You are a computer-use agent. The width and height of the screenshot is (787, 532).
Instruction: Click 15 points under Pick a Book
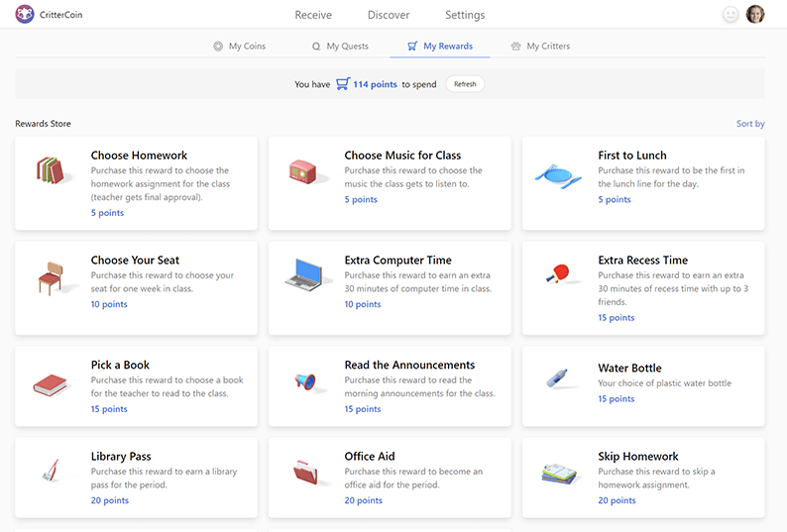point(109,409)
